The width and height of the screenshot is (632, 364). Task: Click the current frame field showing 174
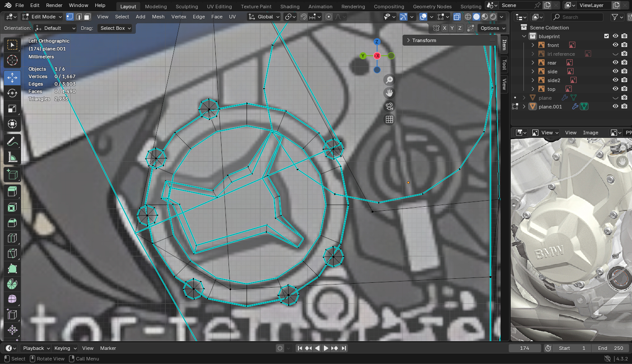pos(524,348)
